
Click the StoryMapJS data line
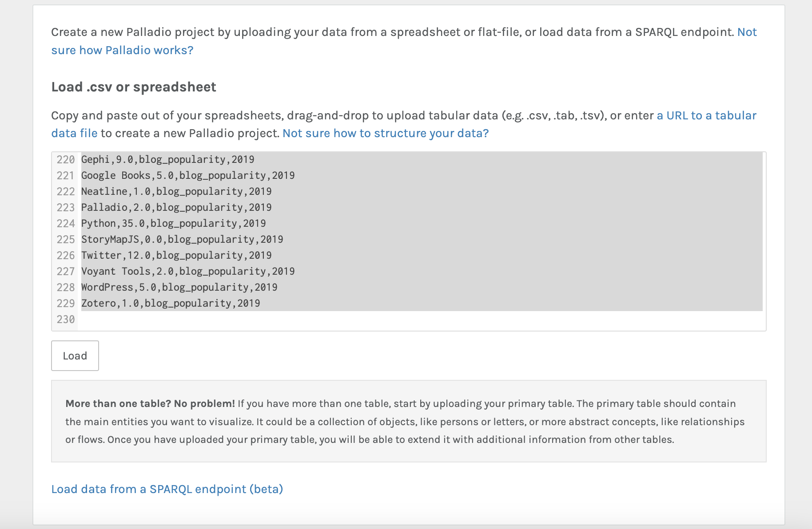click(x=182, y=240)
